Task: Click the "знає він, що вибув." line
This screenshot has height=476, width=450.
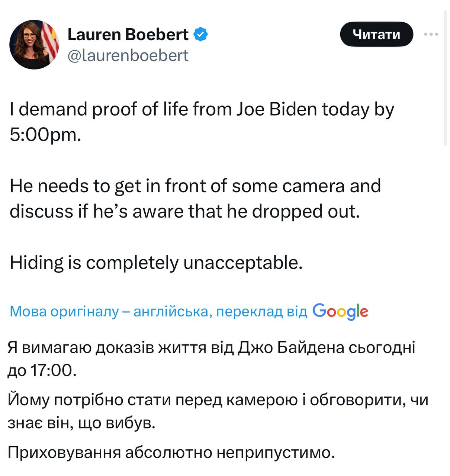Action: tap(81, 423)
